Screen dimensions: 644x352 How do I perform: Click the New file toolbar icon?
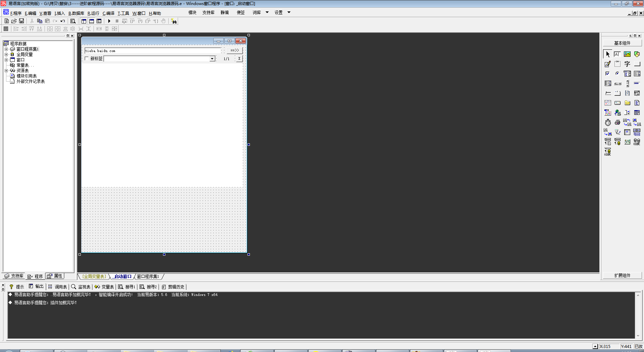click(6, 21)
